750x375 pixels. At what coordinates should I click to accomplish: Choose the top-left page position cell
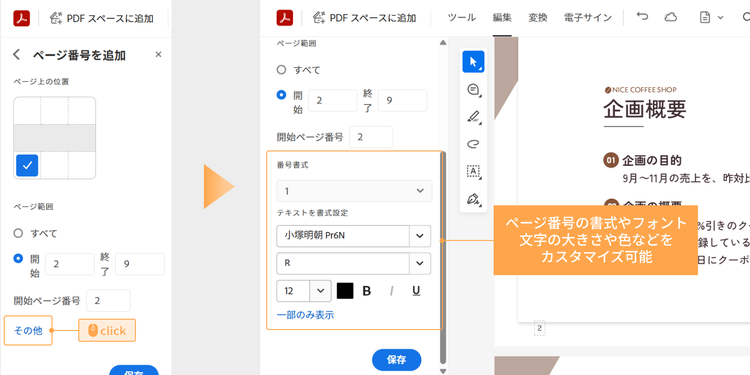[x=27, y=110]
